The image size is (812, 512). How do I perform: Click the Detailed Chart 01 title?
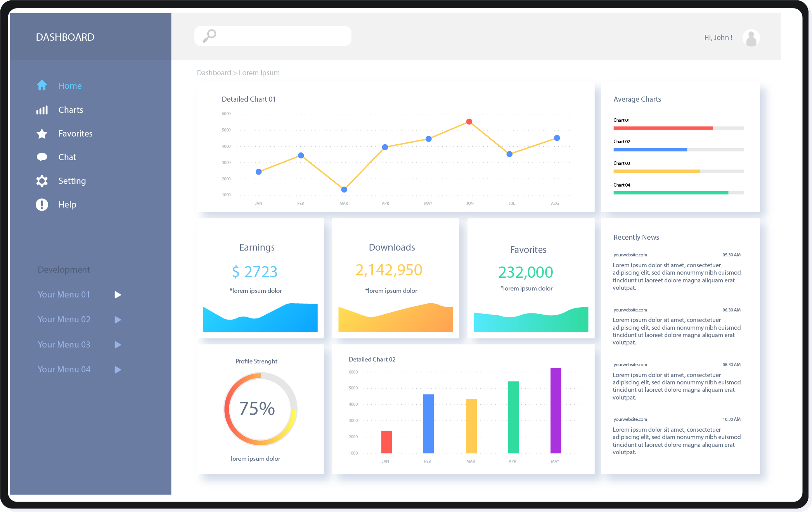point(249,99)
